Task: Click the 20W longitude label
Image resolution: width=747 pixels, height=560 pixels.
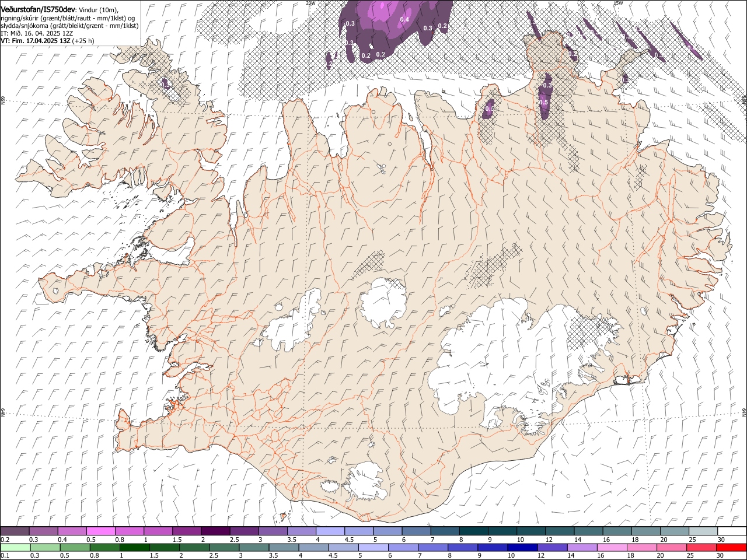Action: point(311,3)
